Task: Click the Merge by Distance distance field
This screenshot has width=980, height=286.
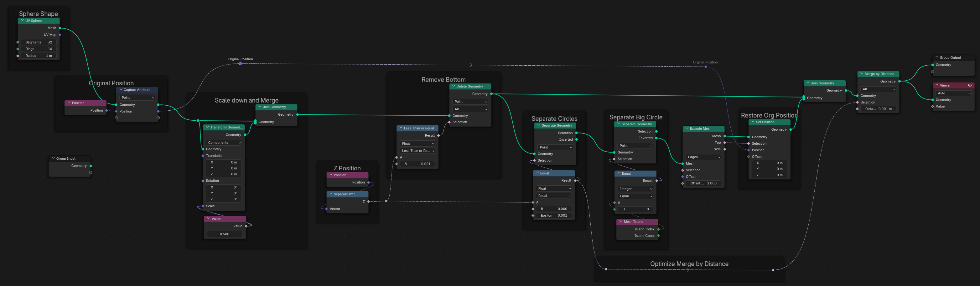Action: tap(879, 109)
